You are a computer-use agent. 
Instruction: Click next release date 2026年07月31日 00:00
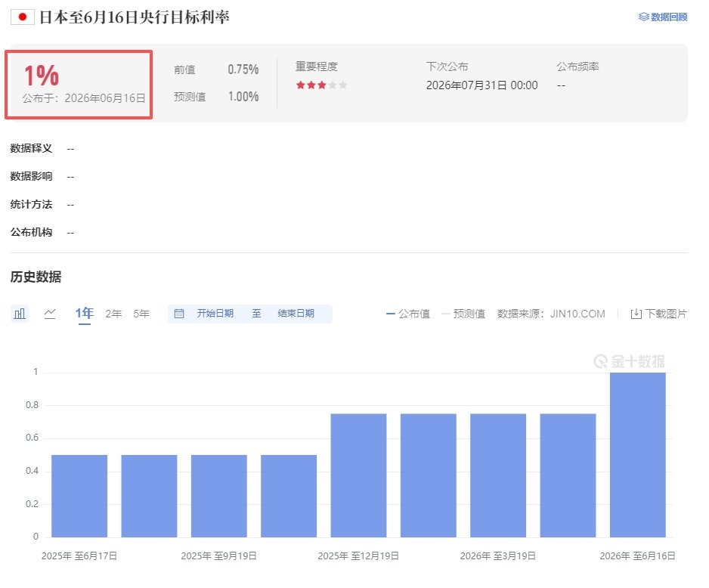pos(482,85)
